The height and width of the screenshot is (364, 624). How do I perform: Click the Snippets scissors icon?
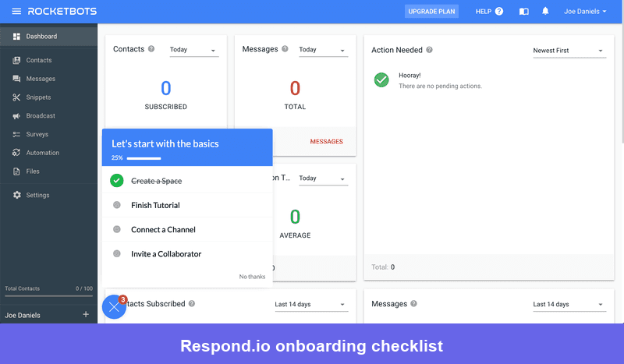[x=16, y=97]
